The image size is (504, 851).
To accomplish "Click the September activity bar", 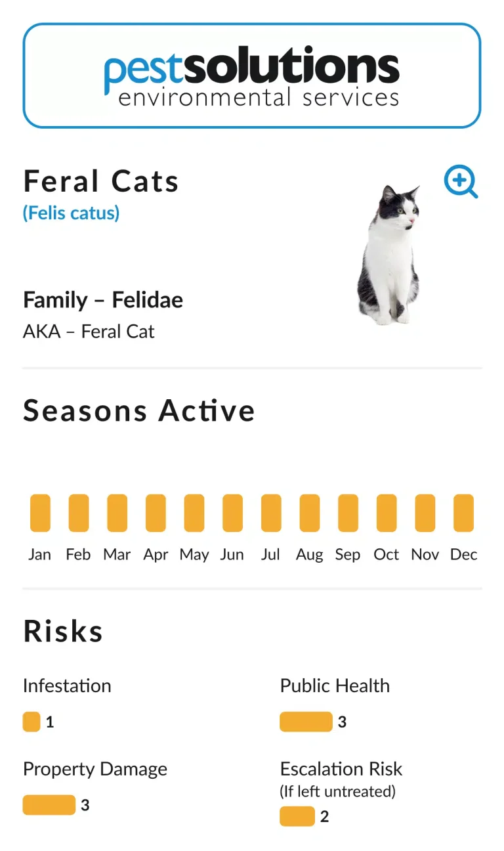I will 348,513.
